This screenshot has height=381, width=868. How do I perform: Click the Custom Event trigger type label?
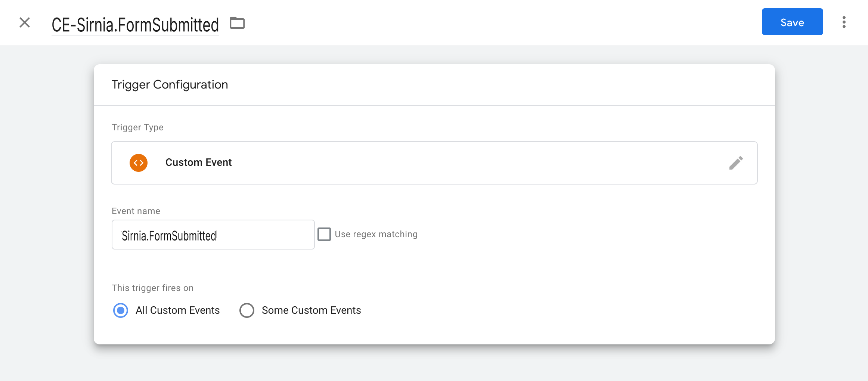pos(199,162)
